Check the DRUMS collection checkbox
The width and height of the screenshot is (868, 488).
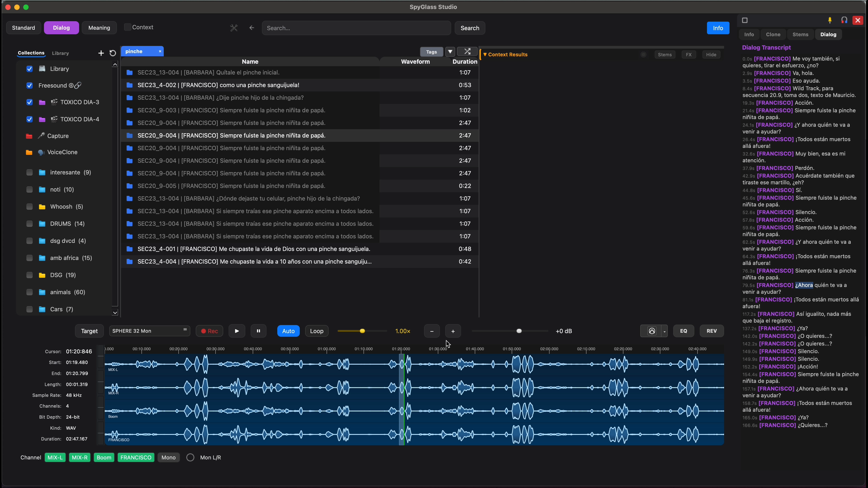coord(30,224)
